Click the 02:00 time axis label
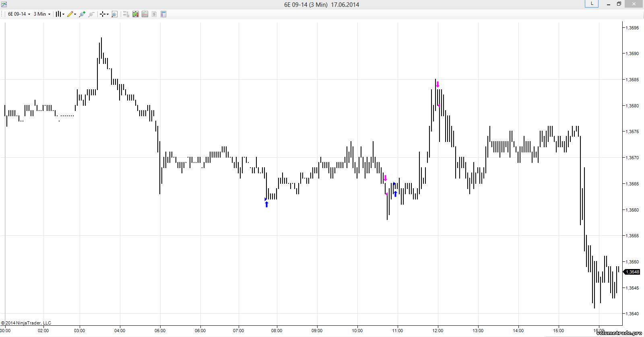The image size is (644, 337). (43, 331)
